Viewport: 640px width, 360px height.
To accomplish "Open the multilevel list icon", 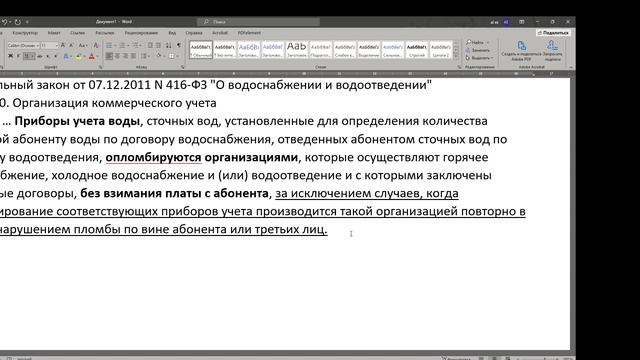I will [136, 45].
